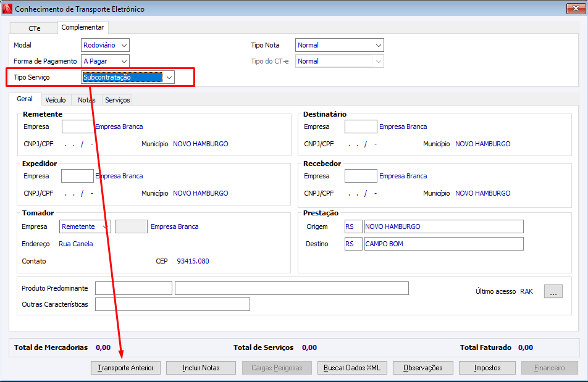Click Produto Predominante code field
The height and width of the screenshot is (382, 588).
133,288
